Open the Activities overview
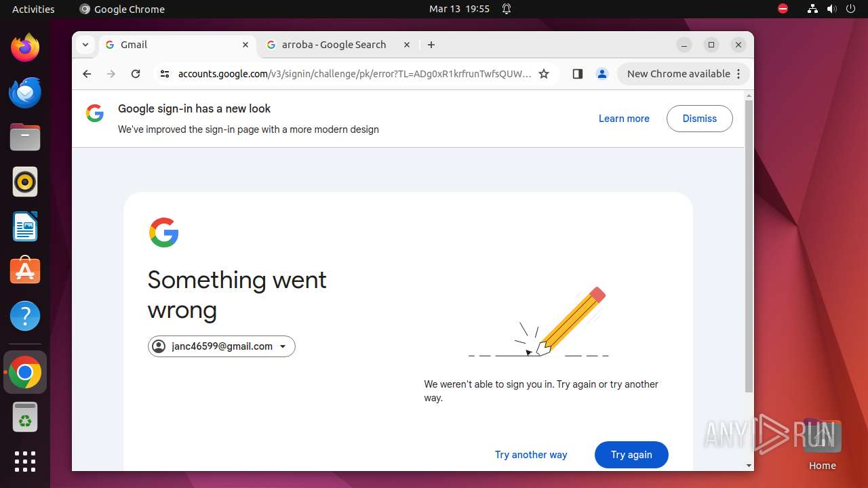Viewport: 868px width, 488px height. [33, 9]
